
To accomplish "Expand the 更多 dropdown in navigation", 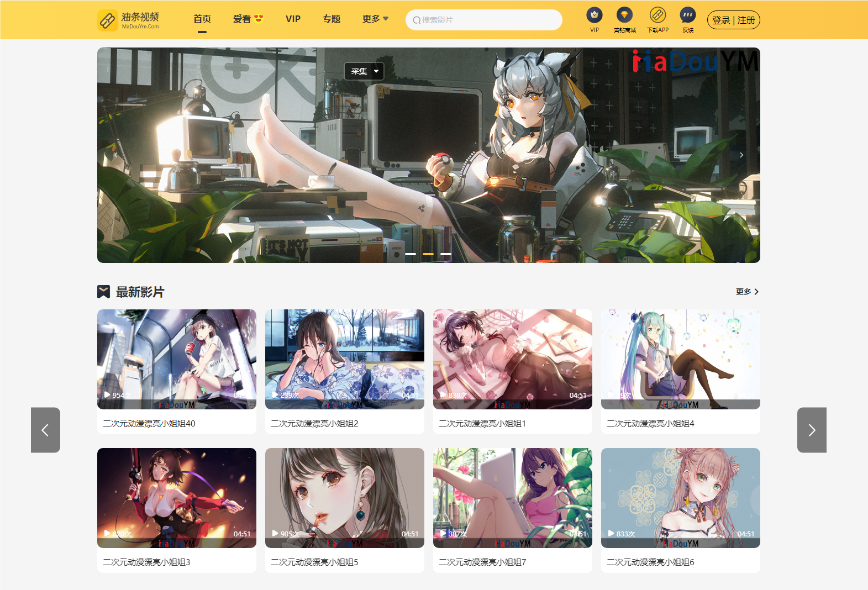I will tap(375, 19).
